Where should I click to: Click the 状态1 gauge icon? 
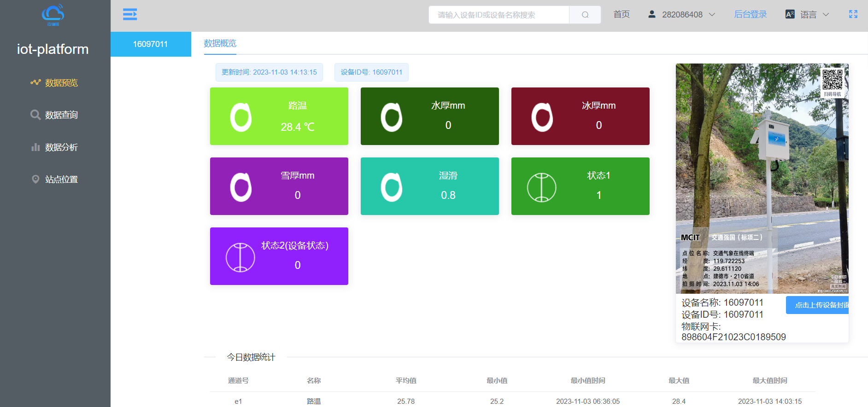[541, 187]
